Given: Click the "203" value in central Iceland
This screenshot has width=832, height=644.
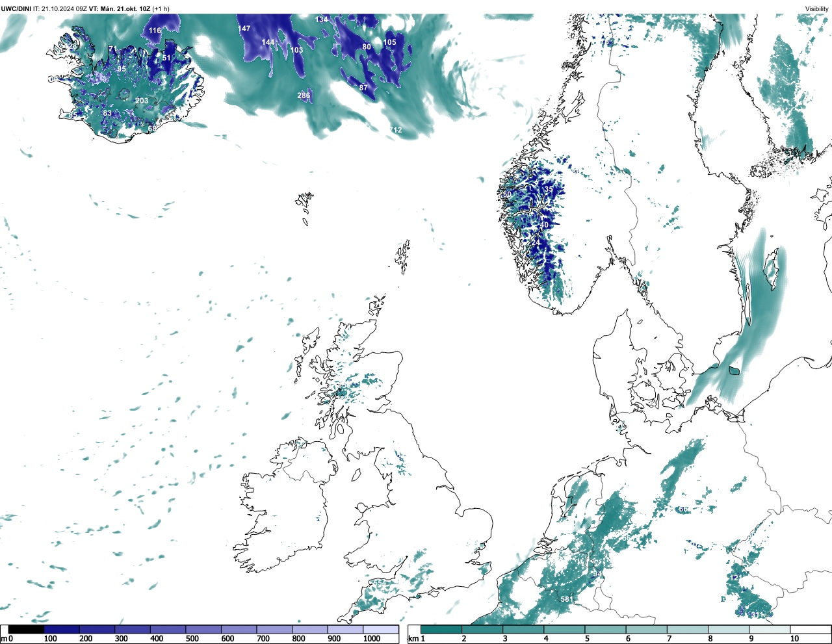Looking at the screenshot, I should (142, 101).
